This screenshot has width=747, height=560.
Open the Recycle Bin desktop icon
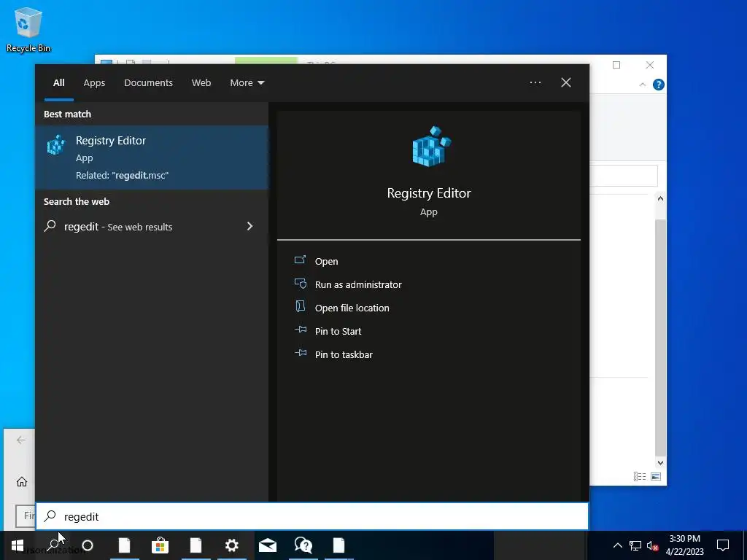(28, 29)
